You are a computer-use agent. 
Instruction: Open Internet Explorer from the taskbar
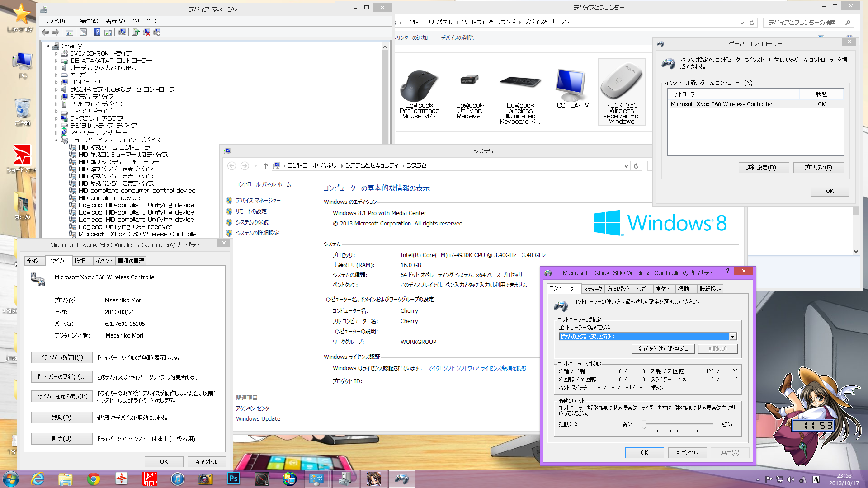click(38, 479)
